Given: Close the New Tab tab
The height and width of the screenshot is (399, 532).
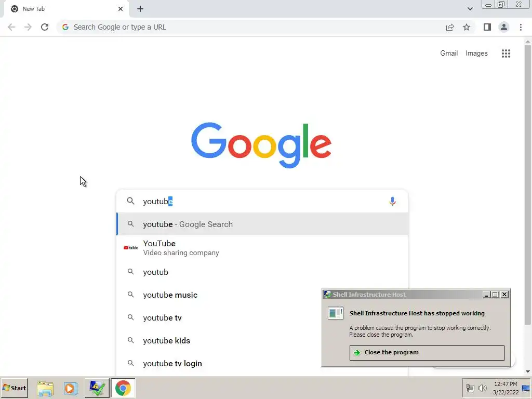Looking at the screenshot, I should [x=121, y=9].
